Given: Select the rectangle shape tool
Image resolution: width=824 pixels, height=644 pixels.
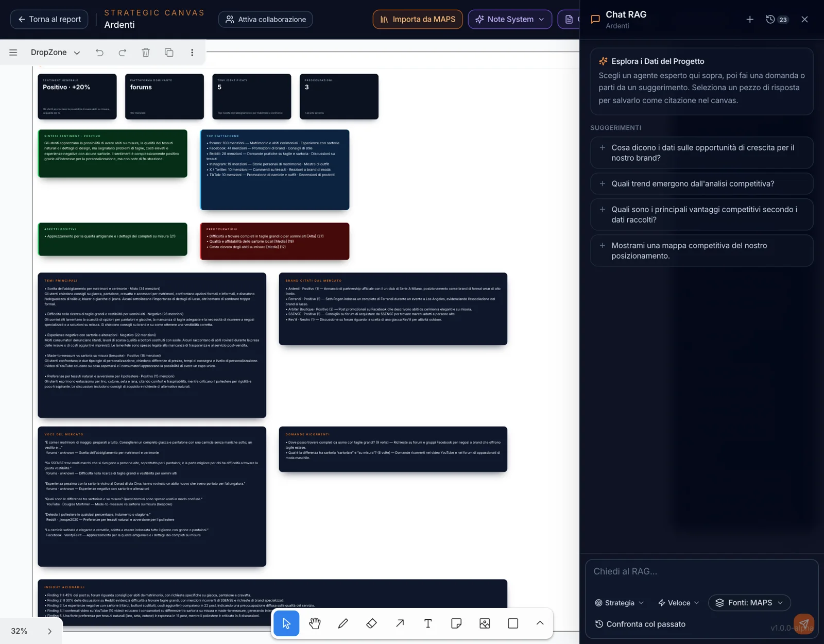Looking at the screenshot, I should coord(513,623).
